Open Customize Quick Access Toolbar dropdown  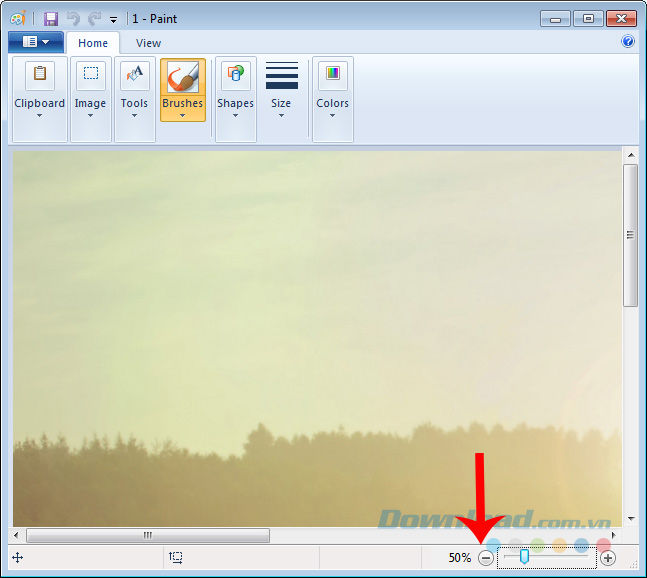point(113,19)
